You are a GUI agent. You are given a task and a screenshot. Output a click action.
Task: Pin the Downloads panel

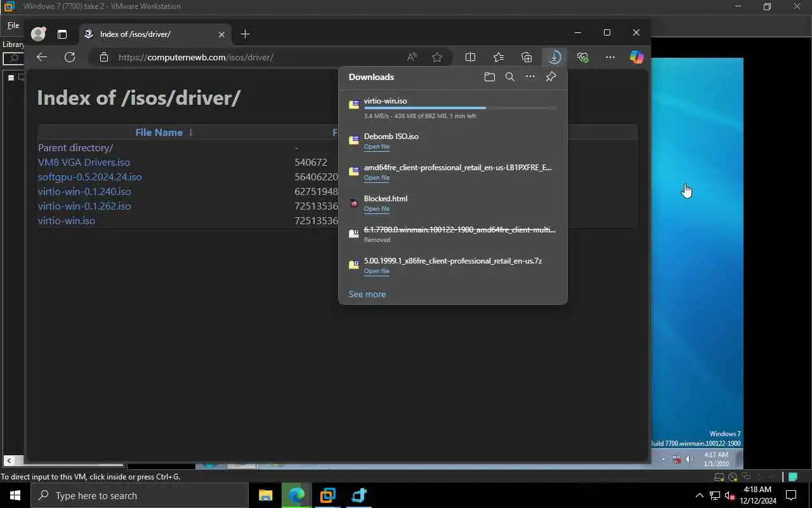(551, 77)
